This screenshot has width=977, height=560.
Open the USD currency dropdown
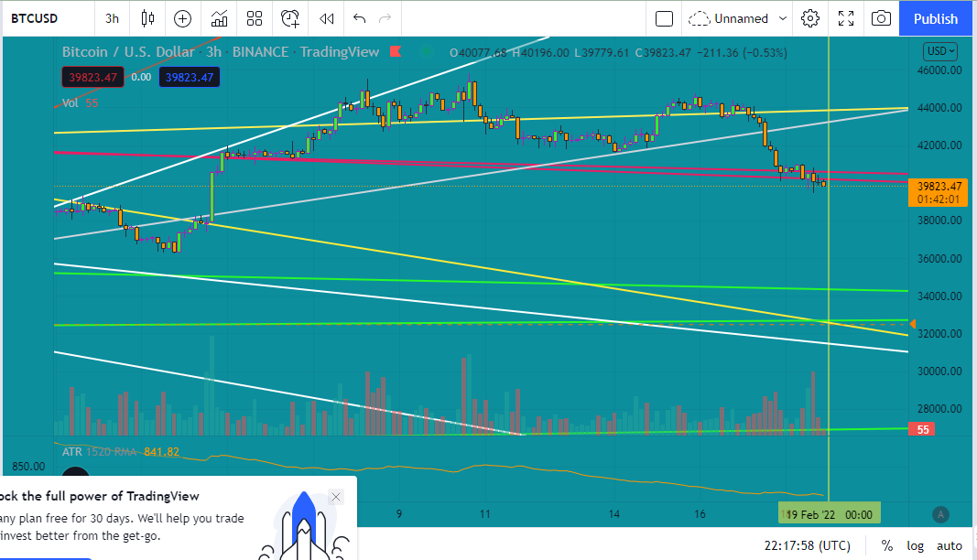click(x=939, y=51)
